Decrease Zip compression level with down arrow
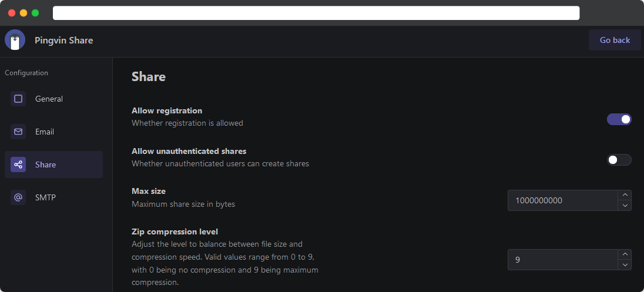Screen dimensions: 644x292 pos(625,265)
